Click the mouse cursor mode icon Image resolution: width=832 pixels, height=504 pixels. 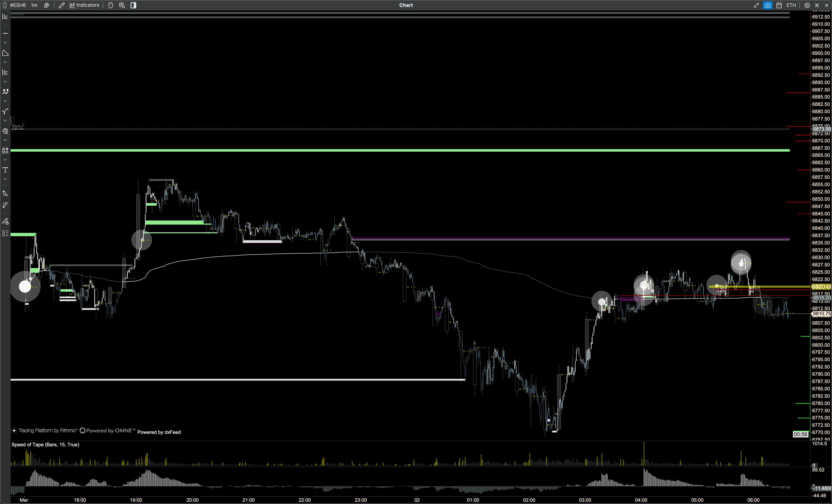click(x=110, y=5)
